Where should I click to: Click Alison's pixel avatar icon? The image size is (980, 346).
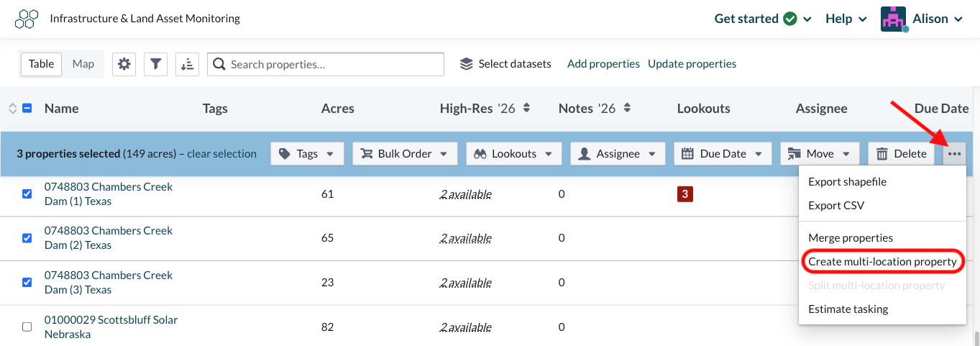click(893, 19)
